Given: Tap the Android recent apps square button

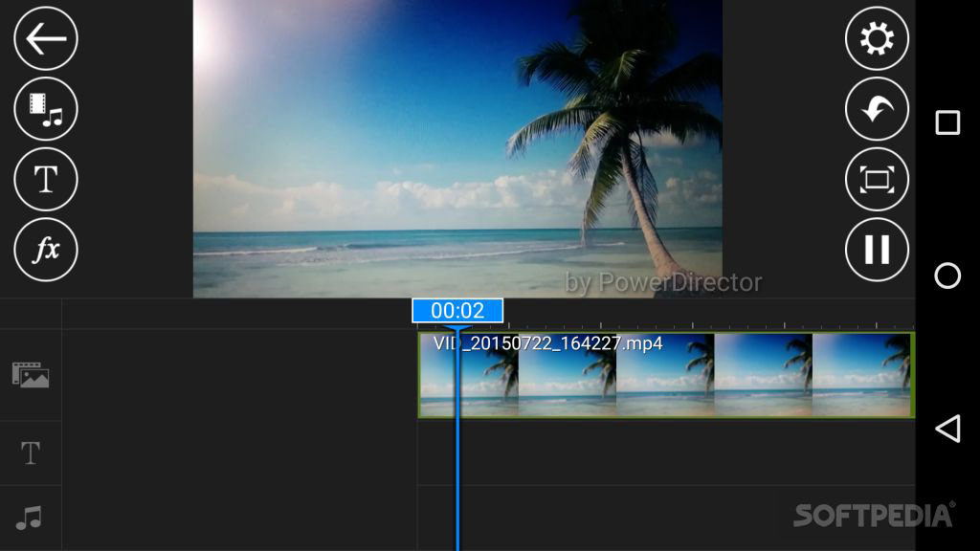Looking at the screenshot, I should click(x=947, y=122).
